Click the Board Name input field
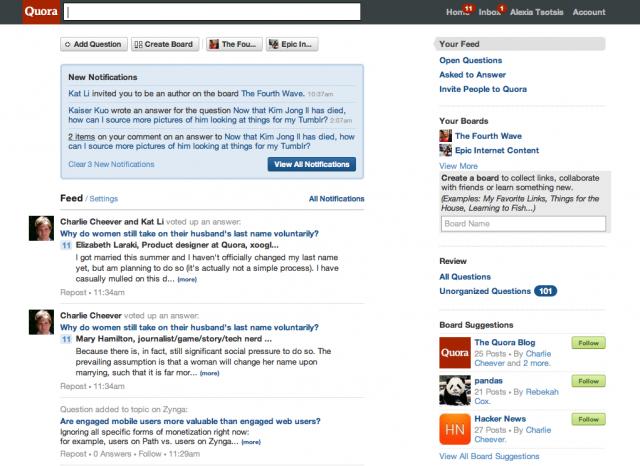 [521, 224]
